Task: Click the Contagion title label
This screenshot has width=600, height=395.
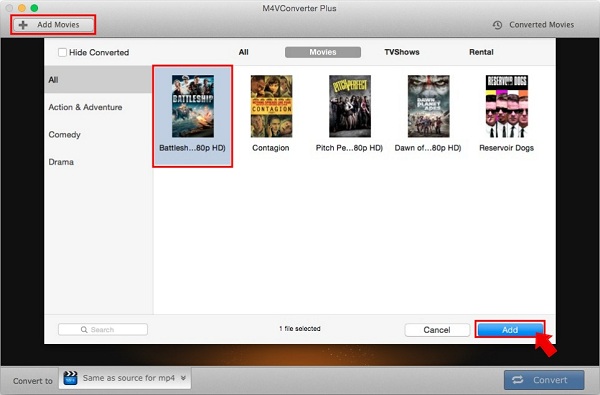Action: pos(271,148)
